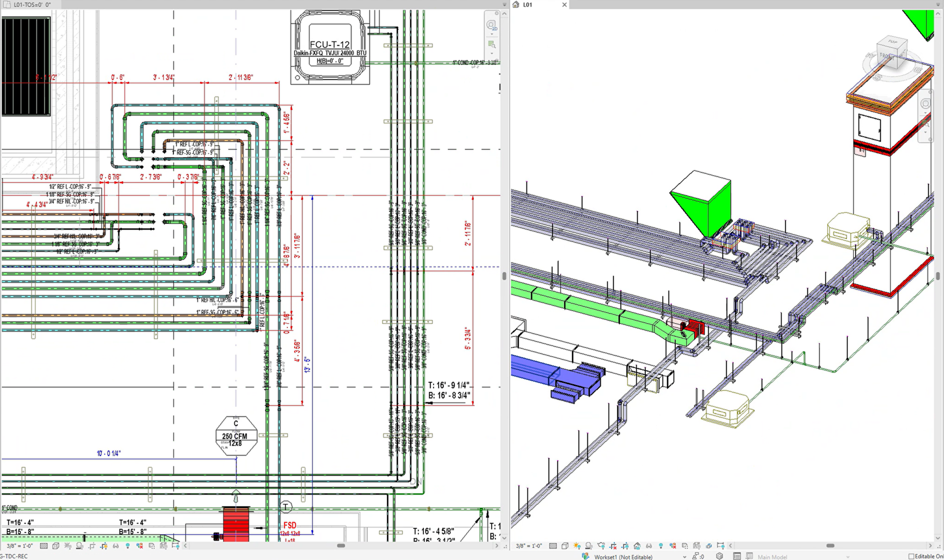Click the Editing Requests button in status bar
944x560 pixels.
[698, 557]
